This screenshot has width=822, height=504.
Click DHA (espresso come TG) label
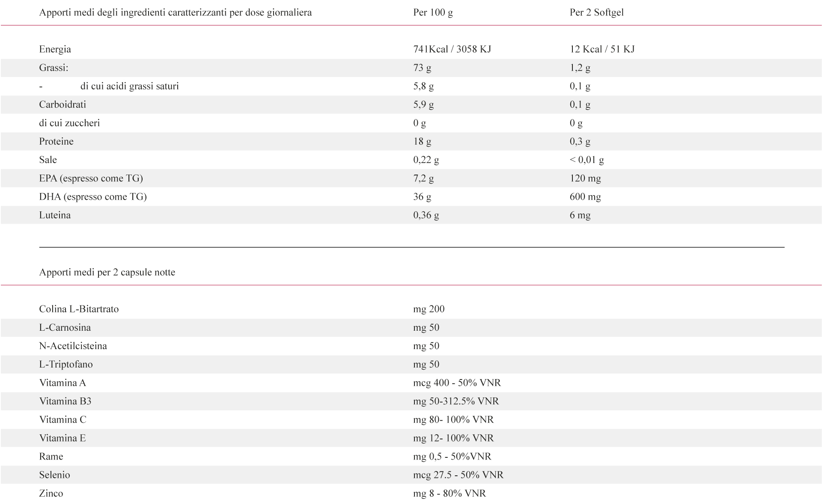click(x=93, y=197)
